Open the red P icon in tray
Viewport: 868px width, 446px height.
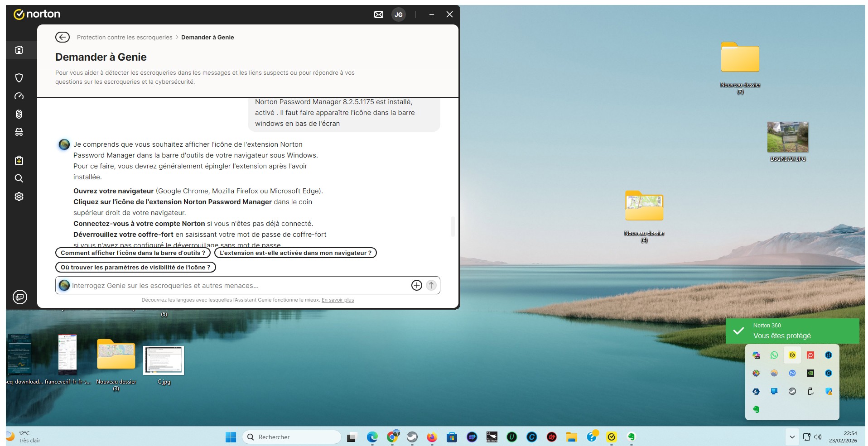point(810,355)
